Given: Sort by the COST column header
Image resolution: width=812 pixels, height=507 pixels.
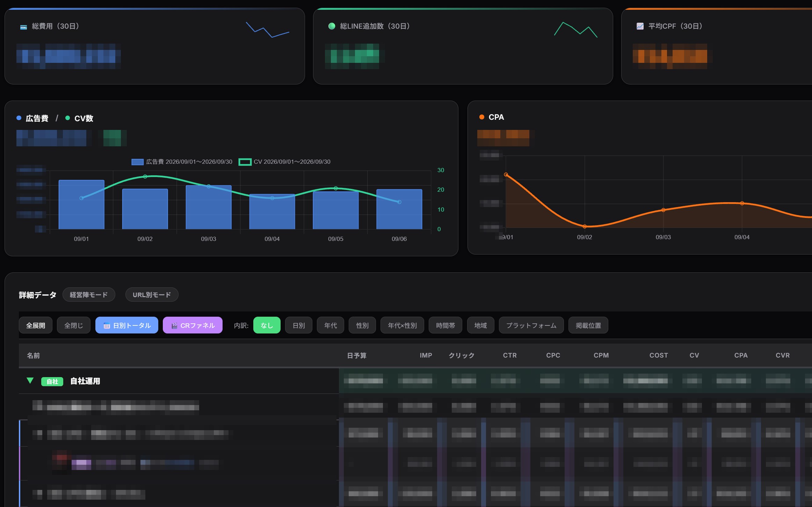Looking at the screenshot, I should coord(659,355).
